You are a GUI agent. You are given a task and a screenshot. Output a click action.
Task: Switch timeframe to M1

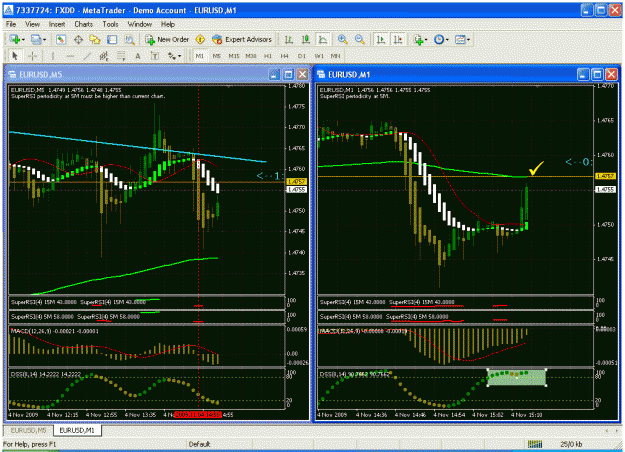[200, 56]
